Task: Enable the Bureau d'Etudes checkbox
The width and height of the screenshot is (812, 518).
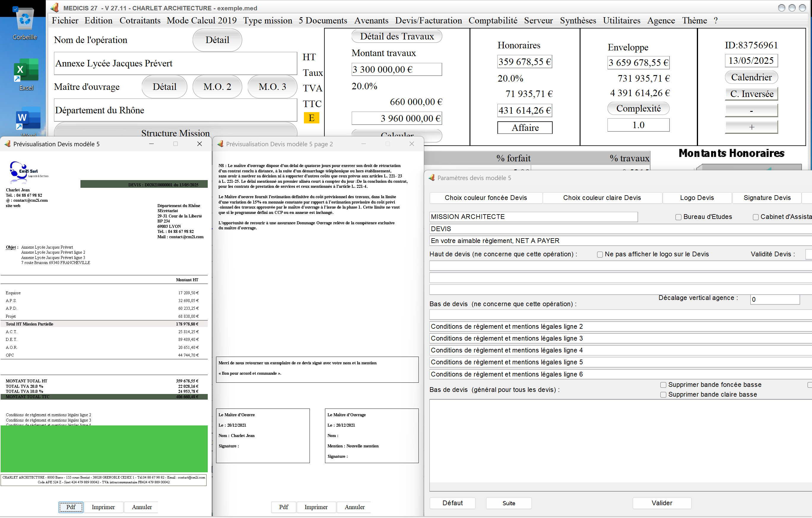Action: coord(678,217)
